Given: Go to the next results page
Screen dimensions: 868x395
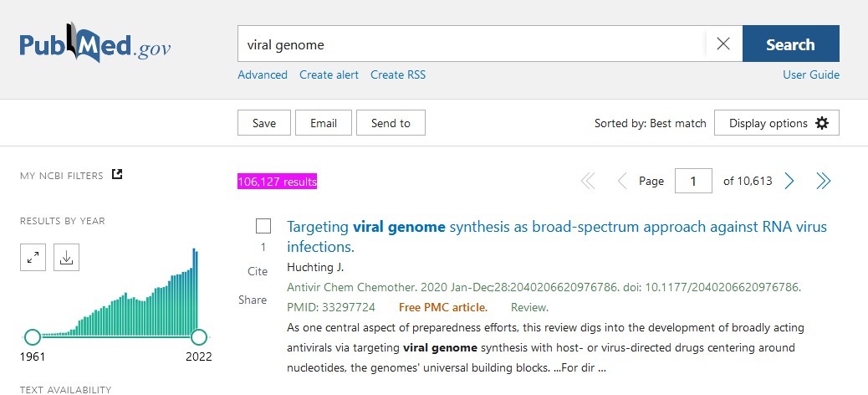Looking at the screenshot, I should click(x=789, y=181).
